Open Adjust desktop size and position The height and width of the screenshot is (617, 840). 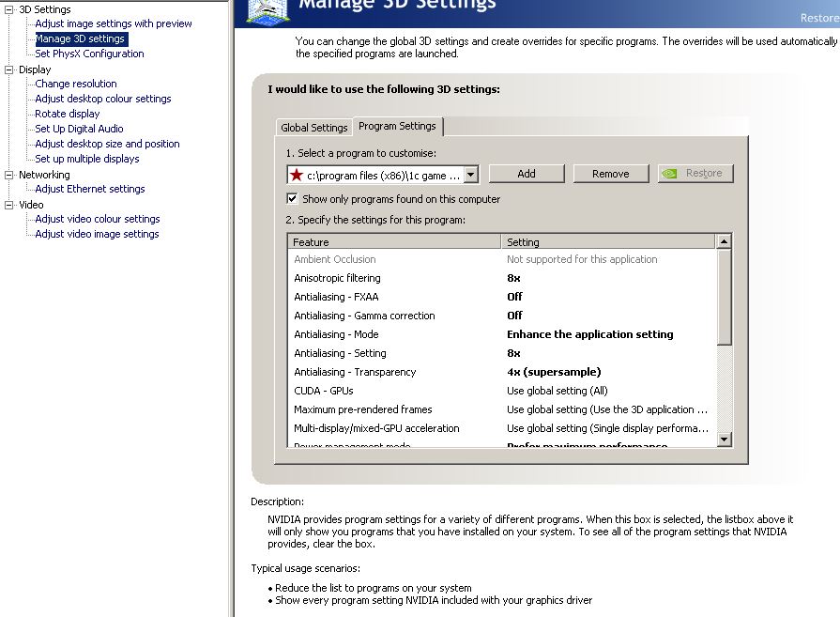pos(107,144)
